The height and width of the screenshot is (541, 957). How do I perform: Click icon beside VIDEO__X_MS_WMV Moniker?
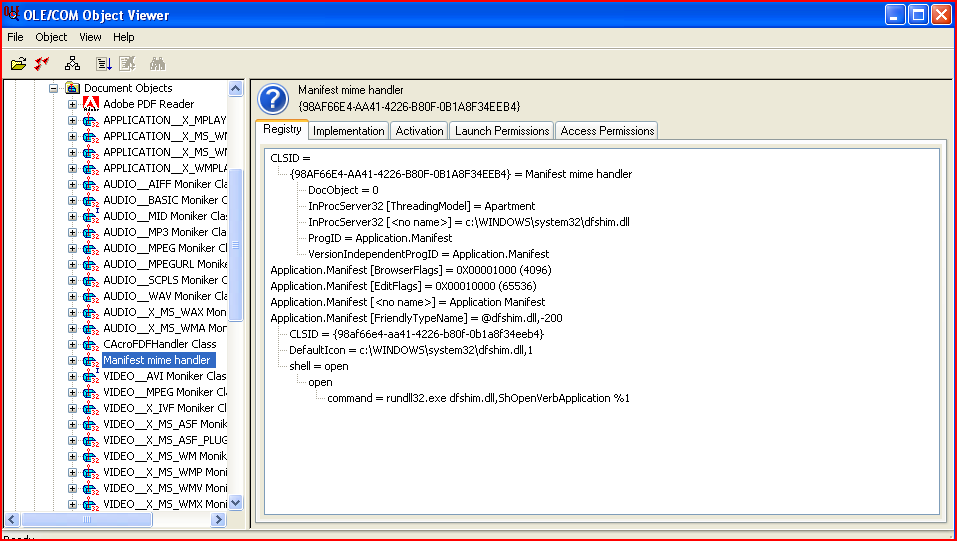(x=90, y=488)
